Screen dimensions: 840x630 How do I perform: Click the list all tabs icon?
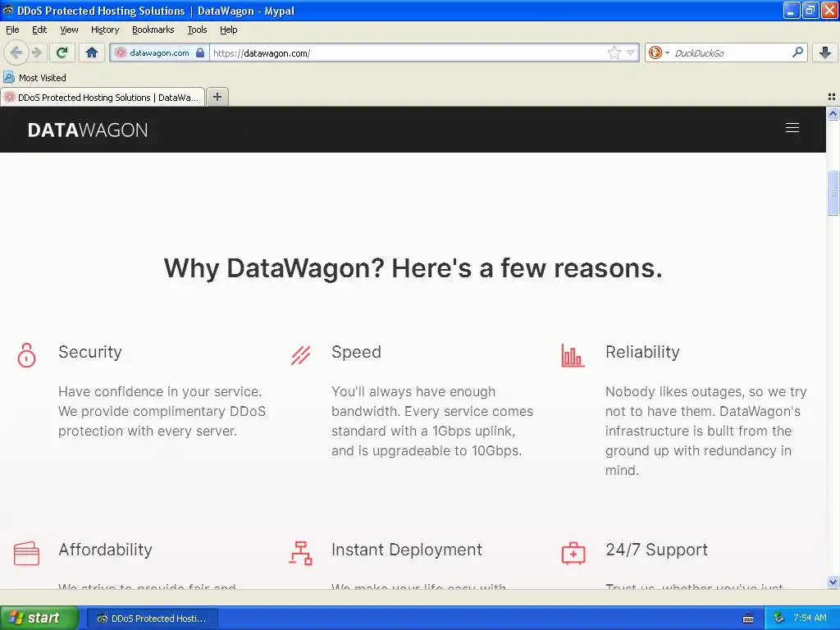832,97
